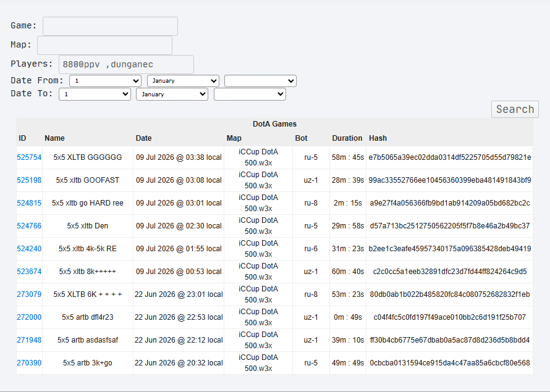Select game name '5x5 xltb 4k-5k RE'
550x392 pixels.
[x=88, y=249]
